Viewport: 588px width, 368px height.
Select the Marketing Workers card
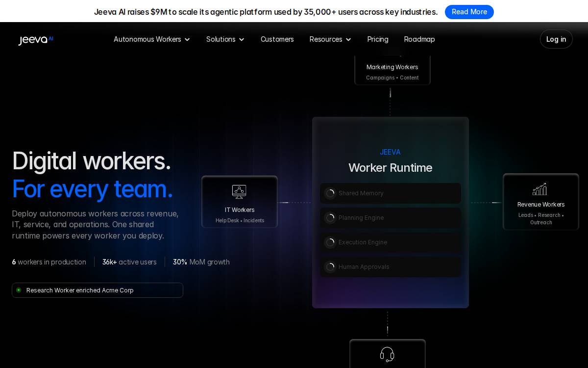(x=392, y=70)
